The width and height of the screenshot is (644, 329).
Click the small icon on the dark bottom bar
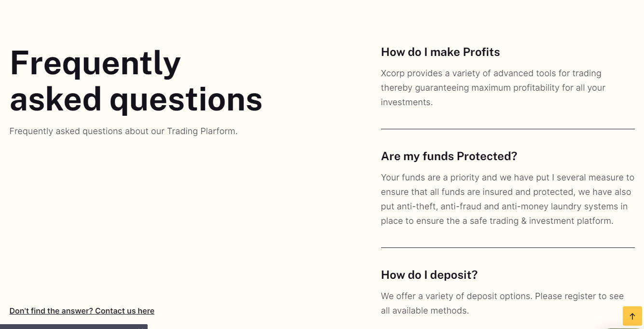pyautogui.click(x=140, y=328)
